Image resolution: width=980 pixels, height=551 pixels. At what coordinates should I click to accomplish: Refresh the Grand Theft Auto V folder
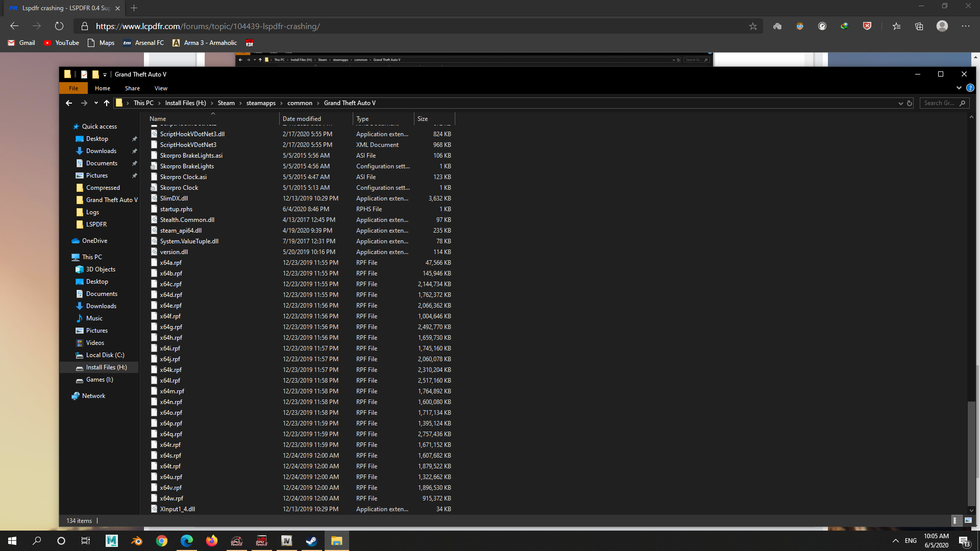(910, 103)
